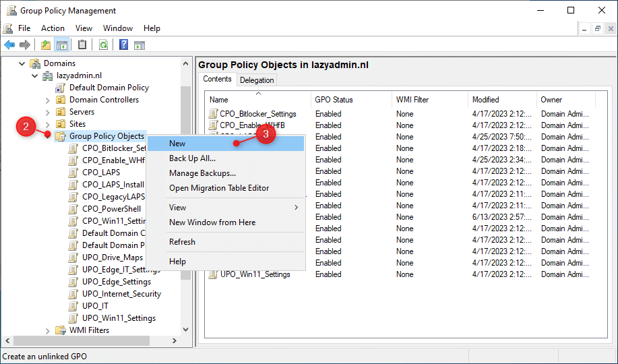
Task: Click the Domains node icon in tree
Action: pyautogui.click(x=35, y=63)
